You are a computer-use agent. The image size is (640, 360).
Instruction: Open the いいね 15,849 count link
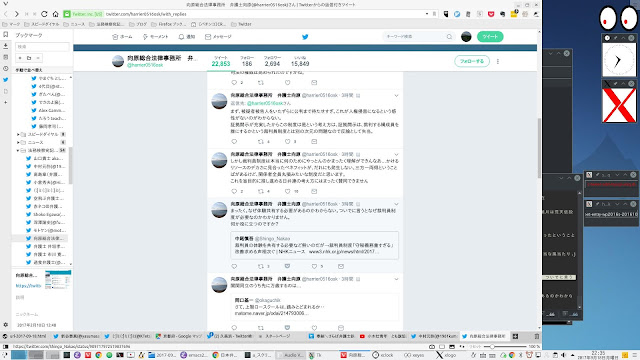coord(300,61)
